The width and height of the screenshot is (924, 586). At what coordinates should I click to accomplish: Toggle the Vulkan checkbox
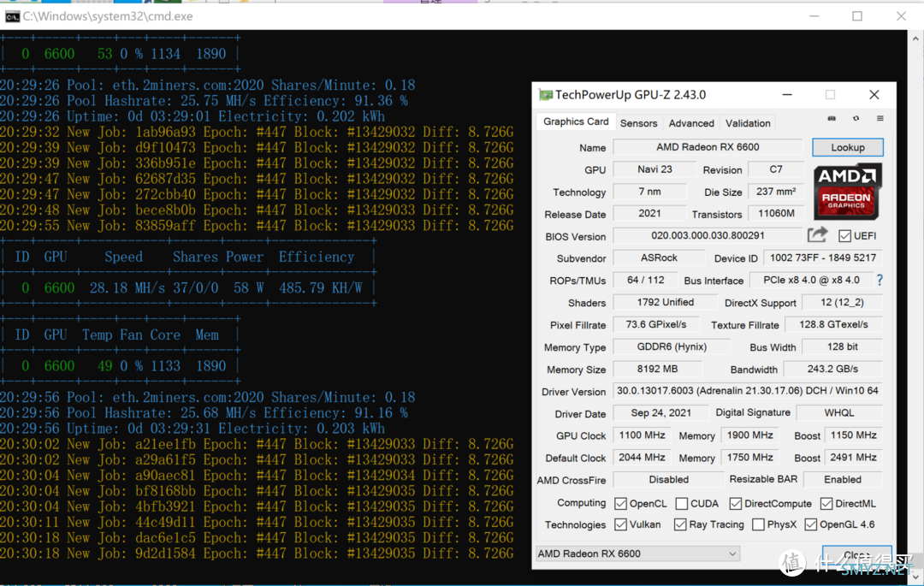tap(620, 524)
